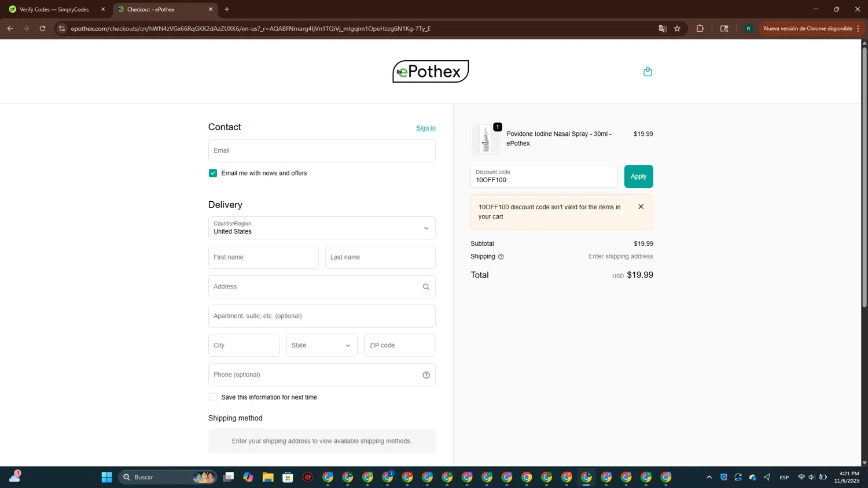Launch Copilot from the taskbar

tap(248, 477)
